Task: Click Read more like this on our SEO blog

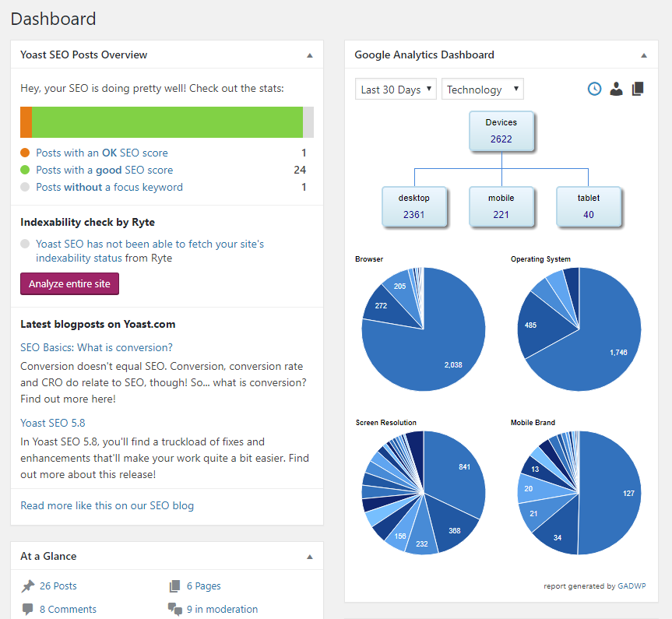Action: (x=107, y=505)
